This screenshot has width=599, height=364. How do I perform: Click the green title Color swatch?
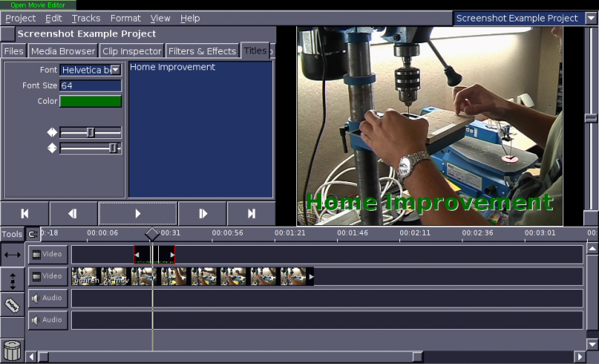click(x=91, y=101)
